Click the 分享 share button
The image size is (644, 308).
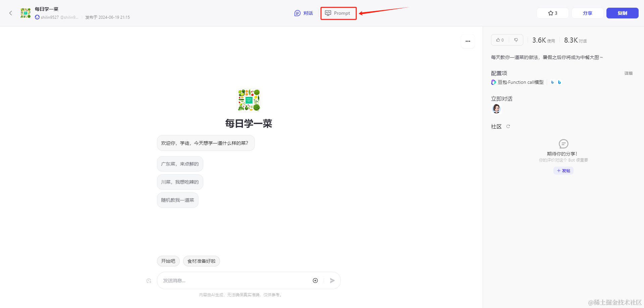point(587,13)
